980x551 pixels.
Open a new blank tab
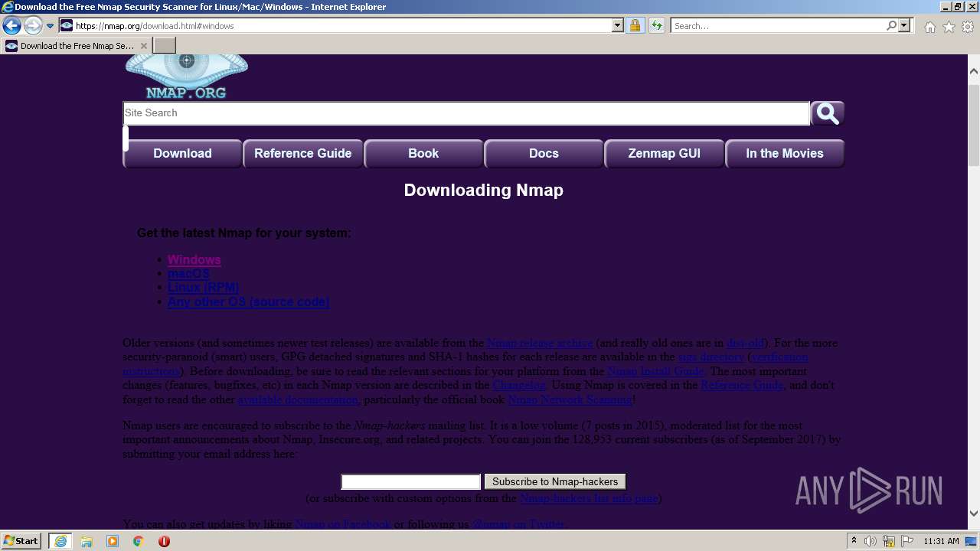click(165, 46)
